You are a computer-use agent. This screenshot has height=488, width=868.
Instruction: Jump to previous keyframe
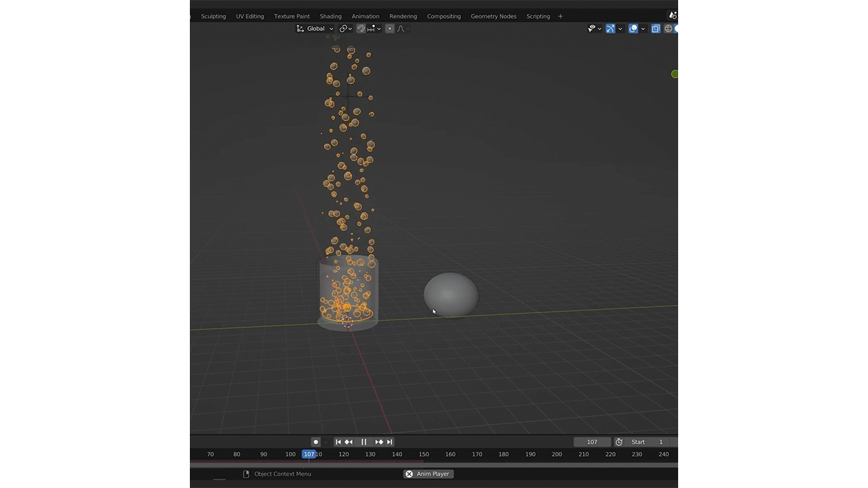tap(349, 442)
